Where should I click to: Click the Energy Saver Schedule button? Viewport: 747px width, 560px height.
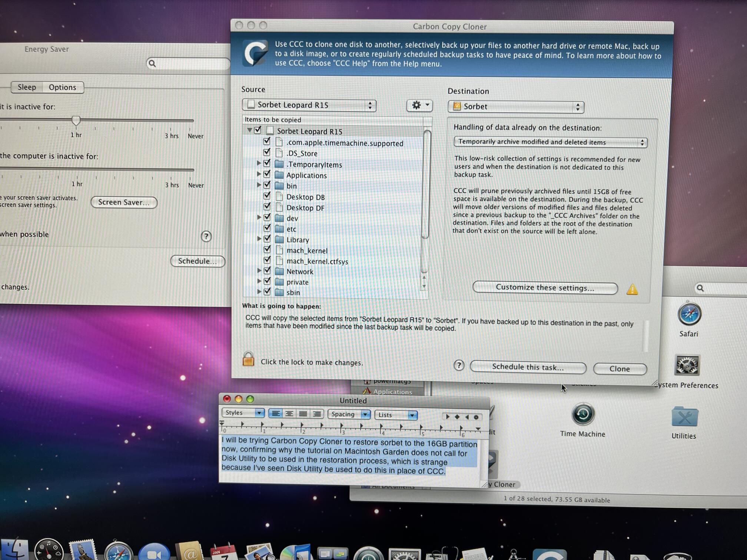(197, 261)
